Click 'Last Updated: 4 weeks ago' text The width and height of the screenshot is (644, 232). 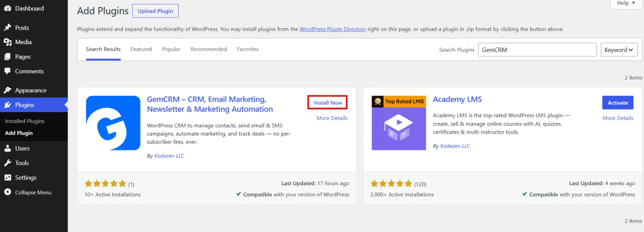pos(602,183)
